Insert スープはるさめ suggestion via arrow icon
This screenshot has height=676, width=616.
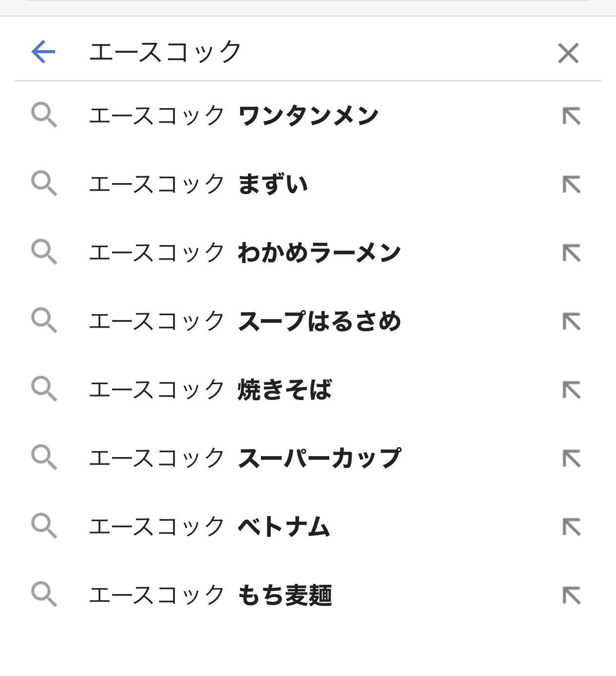(571, 322)
